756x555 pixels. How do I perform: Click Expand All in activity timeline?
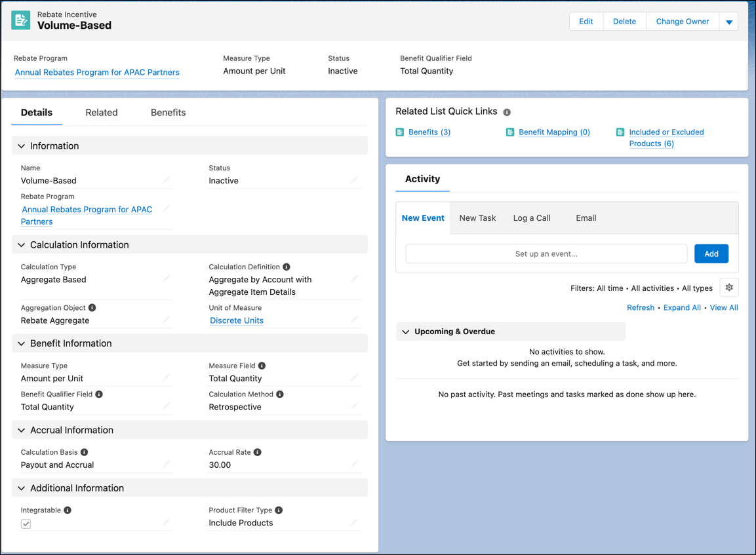coord(682,307)
